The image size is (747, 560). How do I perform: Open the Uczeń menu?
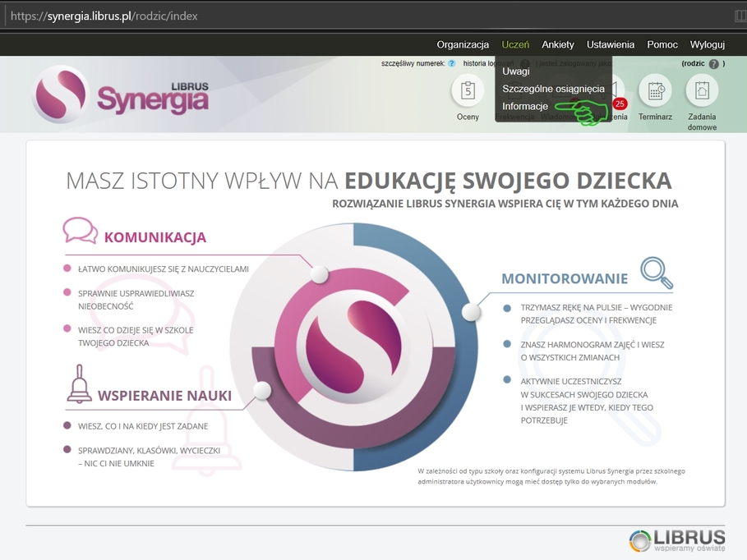515,44
